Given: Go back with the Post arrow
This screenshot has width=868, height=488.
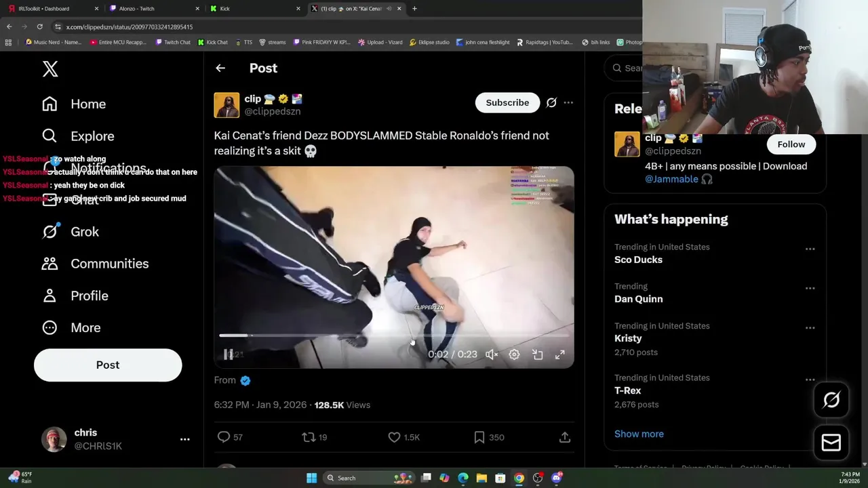Looking at the screenshot, I should click(x=220, y=68).
